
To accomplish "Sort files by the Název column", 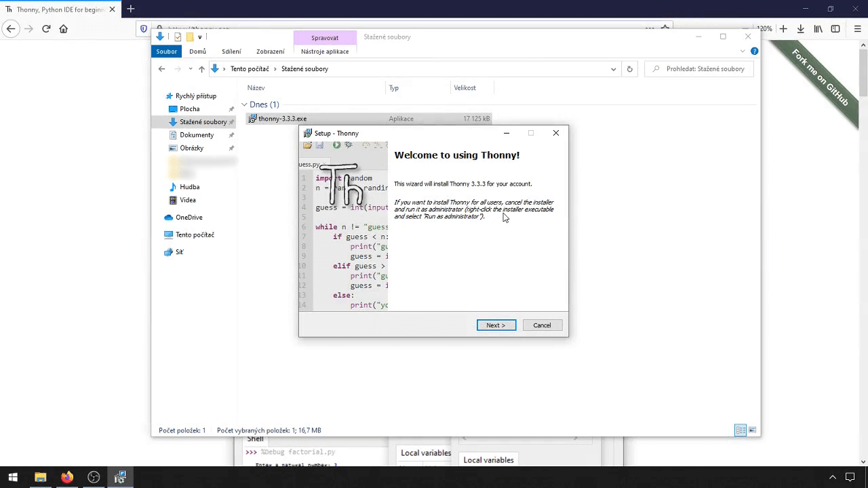I will 256,88.
